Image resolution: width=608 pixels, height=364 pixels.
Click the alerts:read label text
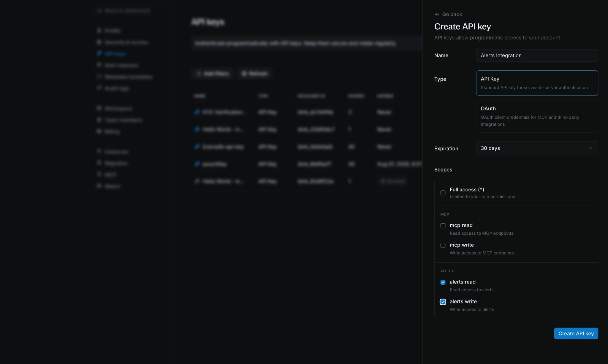point(463,282)
